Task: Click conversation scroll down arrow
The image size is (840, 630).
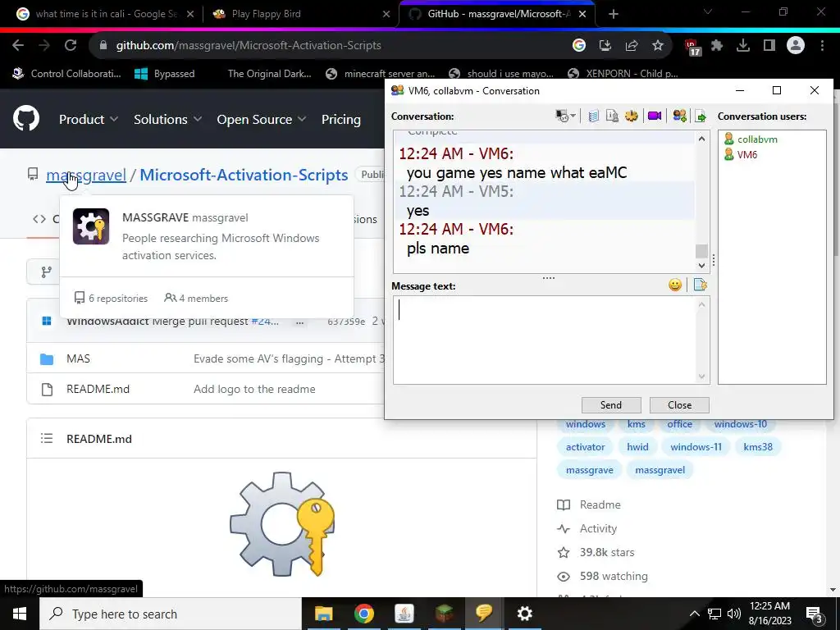Action: point(702,265)
